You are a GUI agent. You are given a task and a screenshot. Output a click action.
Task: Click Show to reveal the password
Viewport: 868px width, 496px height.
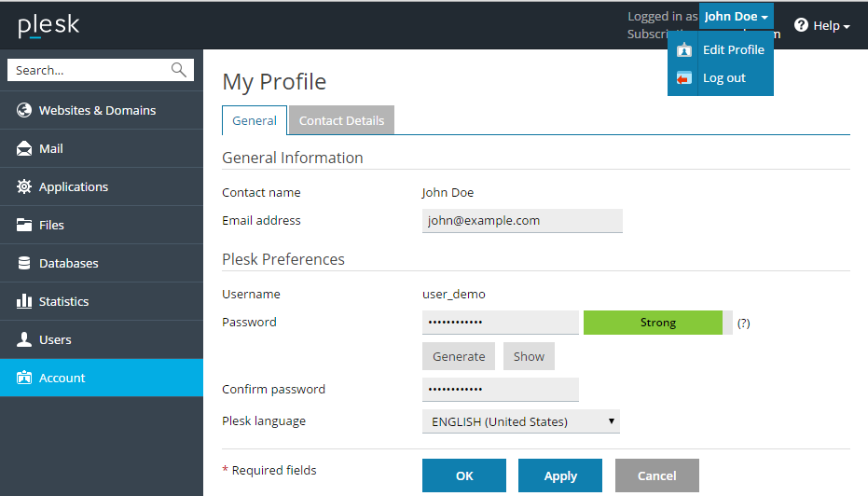529,356
